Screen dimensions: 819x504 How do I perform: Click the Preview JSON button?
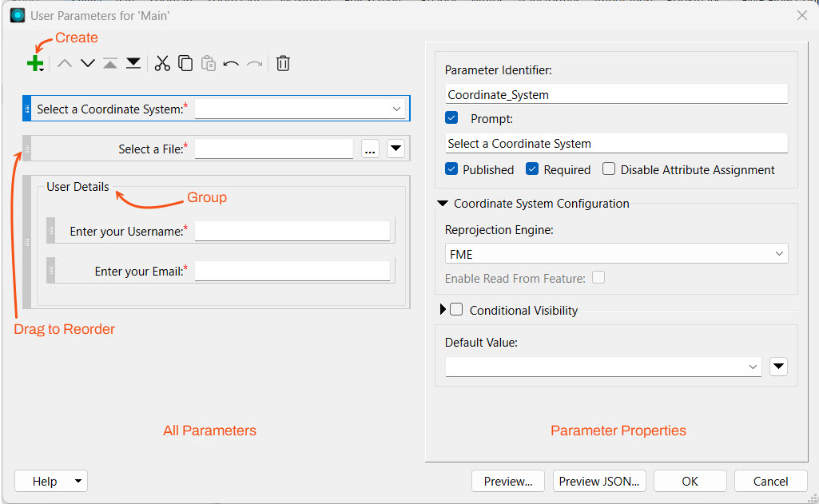599,481
